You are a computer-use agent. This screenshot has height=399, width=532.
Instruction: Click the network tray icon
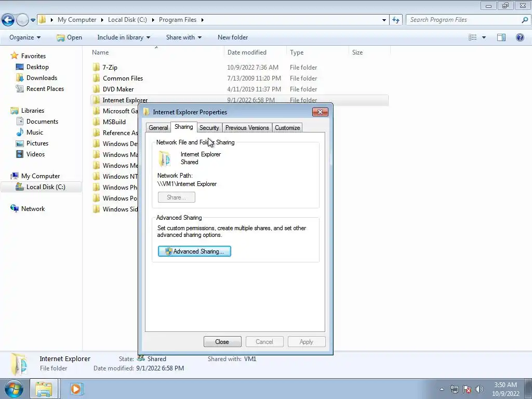click(454, 389)
